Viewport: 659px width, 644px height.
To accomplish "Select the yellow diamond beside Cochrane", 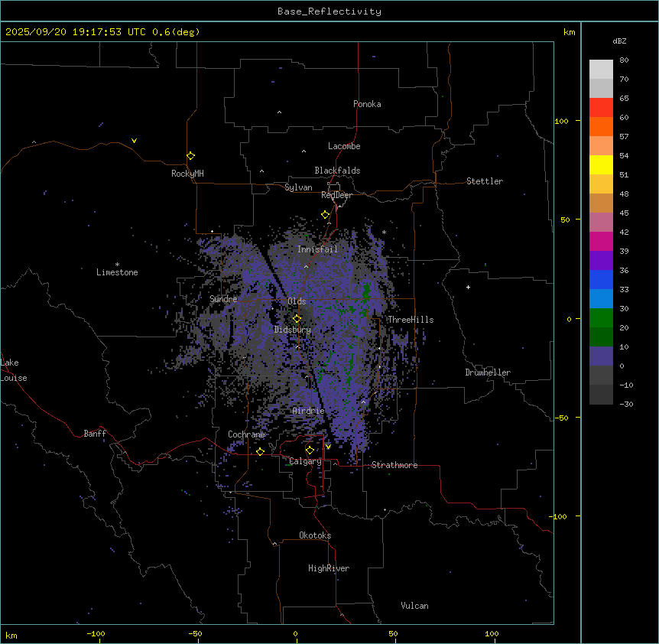I will [260, 451].
